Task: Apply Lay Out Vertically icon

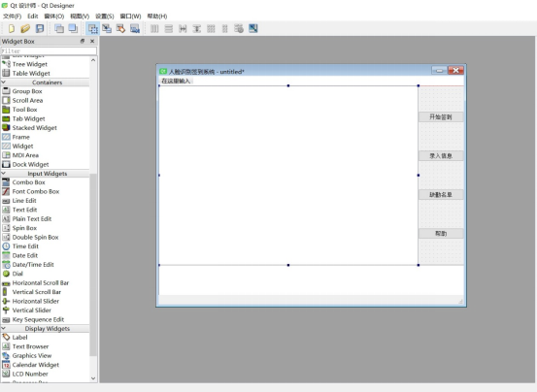Action: tap(169, 28)
